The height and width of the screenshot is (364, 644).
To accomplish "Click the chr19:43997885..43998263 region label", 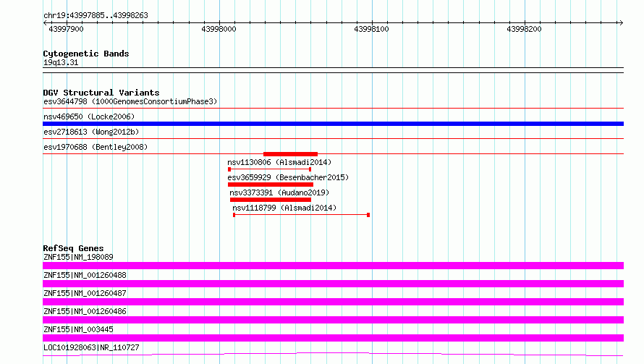I will tap(96, 16).
